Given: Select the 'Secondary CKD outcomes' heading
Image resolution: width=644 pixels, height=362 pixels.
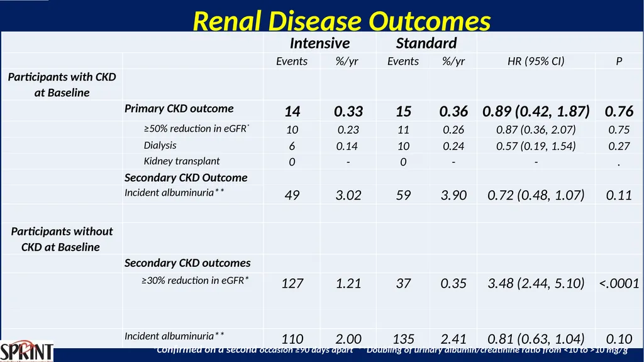Looking at the screenshot, I should pos(187,263).
